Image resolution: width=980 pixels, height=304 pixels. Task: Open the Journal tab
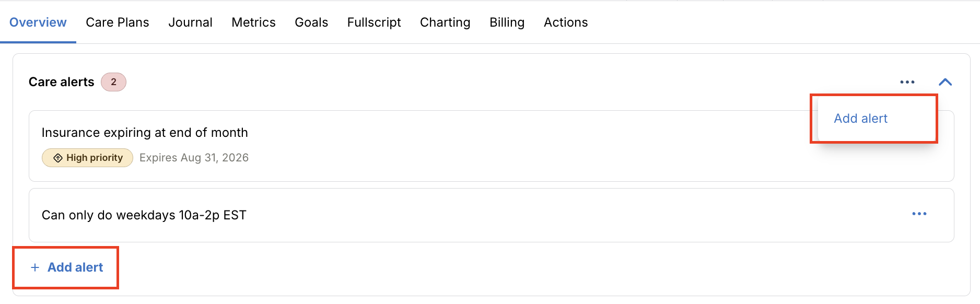click(x=190, y=22)
